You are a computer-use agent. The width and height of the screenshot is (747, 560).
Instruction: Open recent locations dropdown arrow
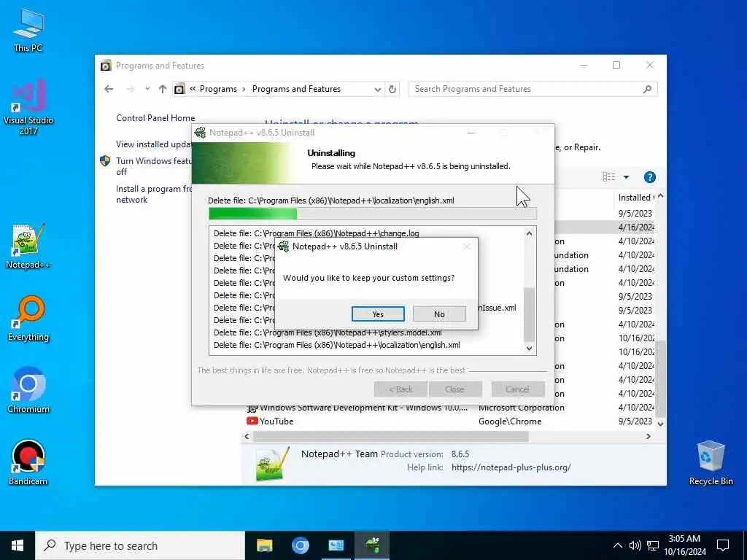[147, 89]
